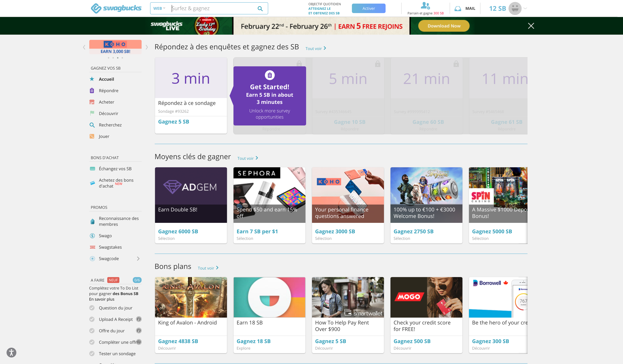
Task: Click the Swagbucks logo
Action: pos(116,8)
